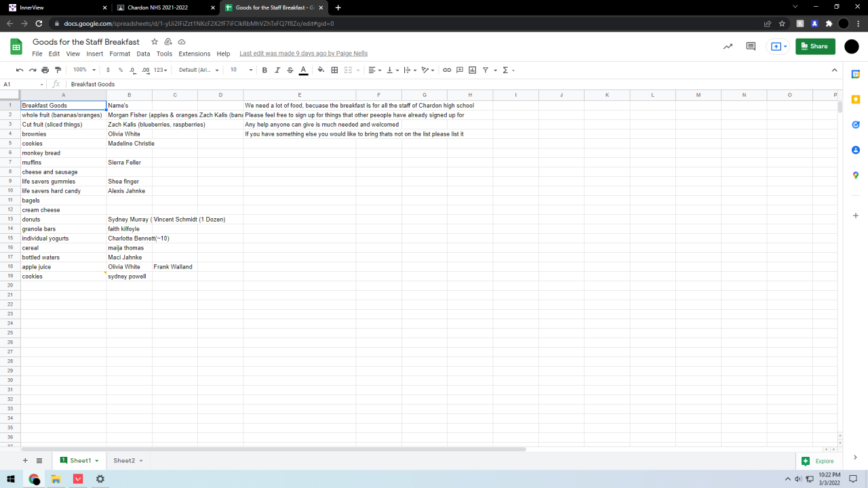The width and height of the screenshot is (868, 488).
Task: Open horizontal align dropdown
Action: pos(374,70)
